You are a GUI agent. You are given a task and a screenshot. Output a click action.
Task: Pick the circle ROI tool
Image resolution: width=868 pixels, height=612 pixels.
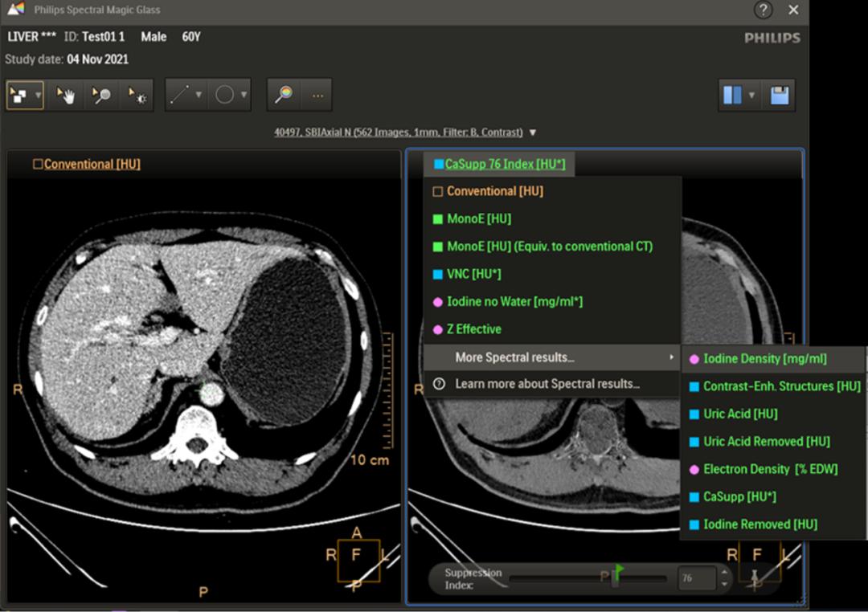[x=224, y=96]
